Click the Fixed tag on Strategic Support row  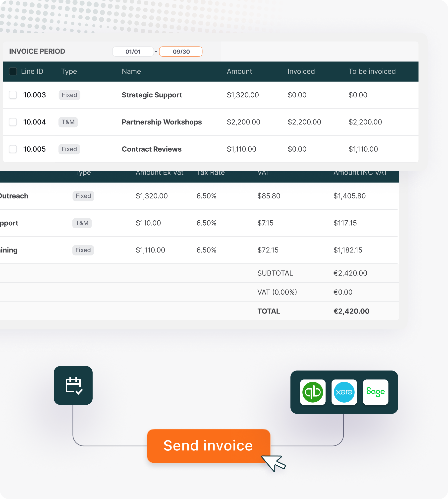point(69,95)
